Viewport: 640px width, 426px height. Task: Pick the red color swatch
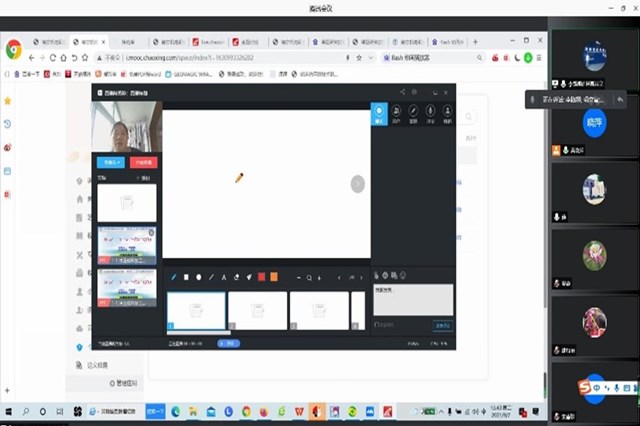click(262, 277)
